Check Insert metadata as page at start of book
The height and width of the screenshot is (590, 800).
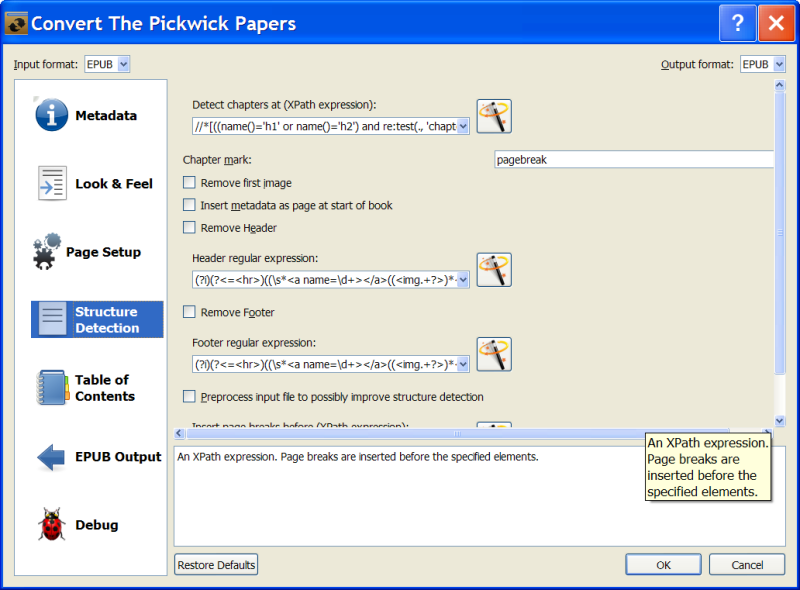[x=189, y=205]
